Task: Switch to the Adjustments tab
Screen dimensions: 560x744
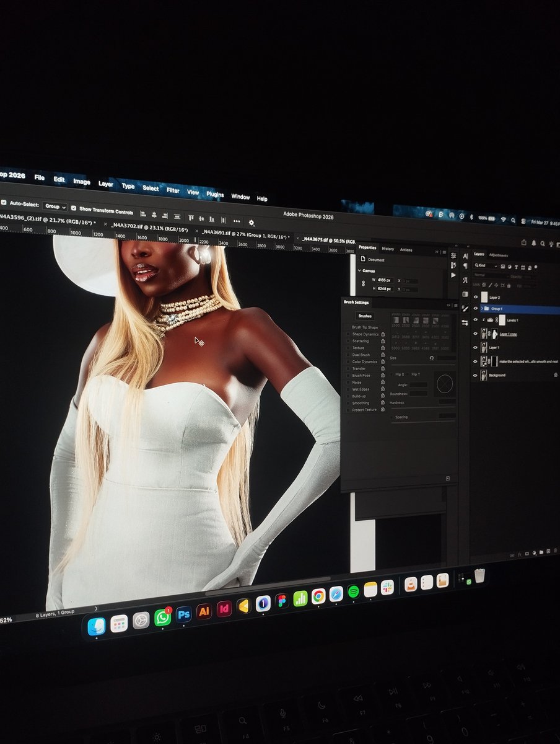Action: click(499, 255)
